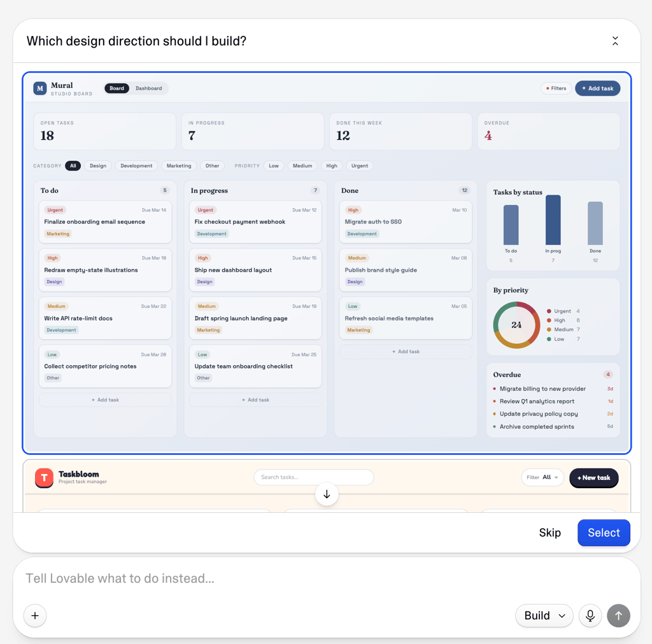Click the Add task header button
Image resolution: width=652 pixels, height=644 pixels.
tap(597, 88)
